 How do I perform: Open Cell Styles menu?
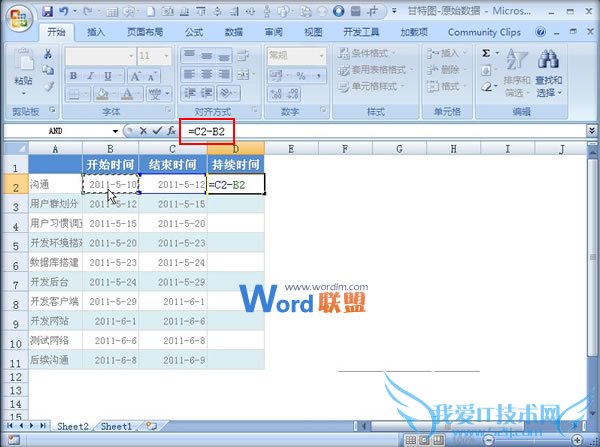point(371,86)
